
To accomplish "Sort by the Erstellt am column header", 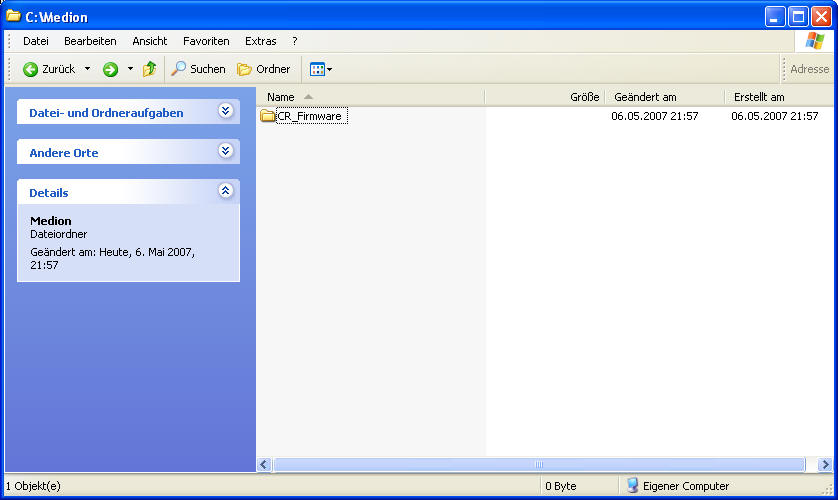I will (779, 97).
